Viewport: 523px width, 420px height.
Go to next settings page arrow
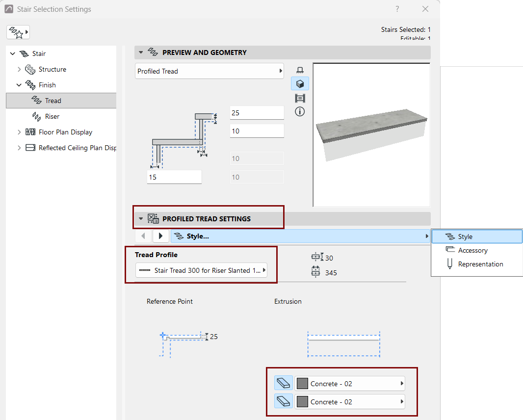(160, 236)
